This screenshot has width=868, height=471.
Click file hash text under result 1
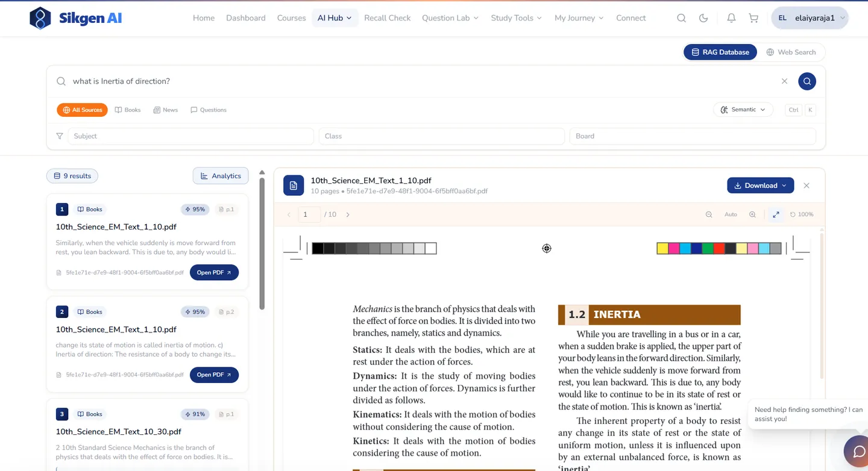tap(125, 273)
